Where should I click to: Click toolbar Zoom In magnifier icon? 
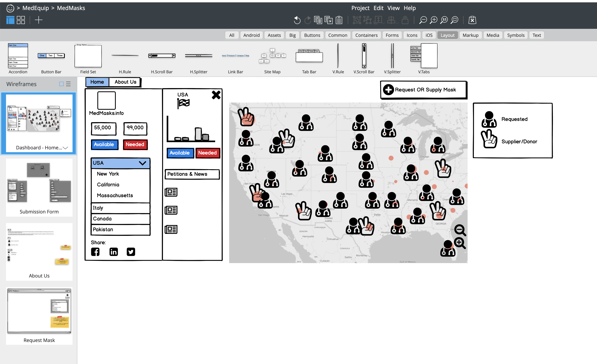click(434, 20)
